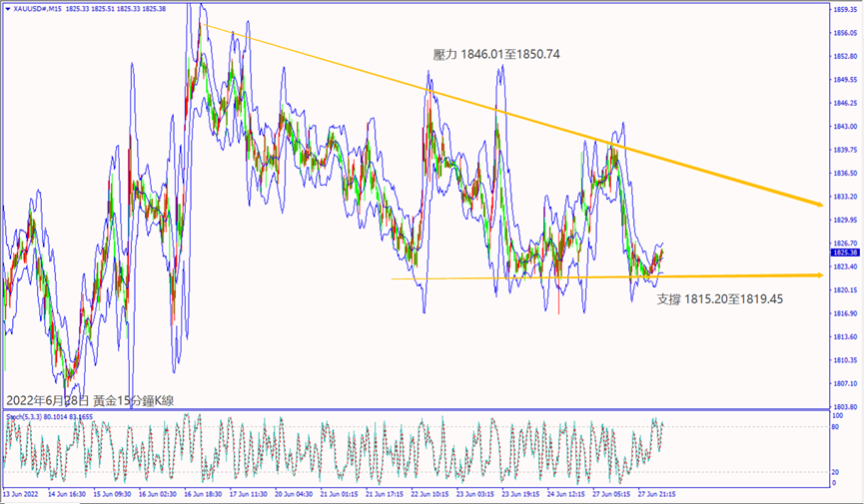Click the arrowhead of the horizontal support line
Image resolution: width=864 pixels, height=504 pixels.
click(x=816, y=275)
